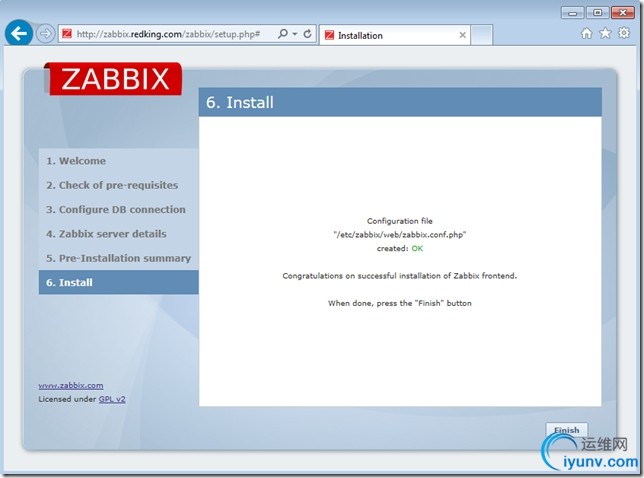This screenshot has height=478, width=644.
Task: Click the Finish button
Action: pos(566,430)
